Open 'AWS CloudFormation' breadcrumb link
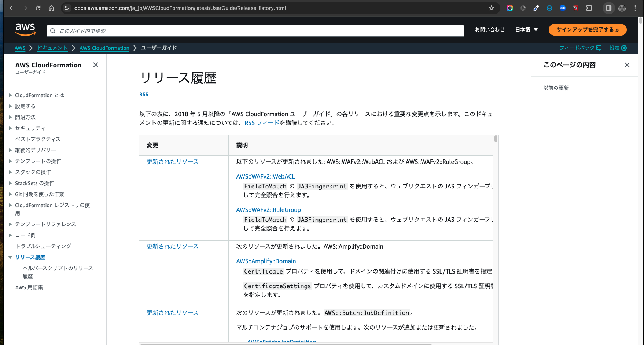The image size is (644, 345). [x=104, y=48]
